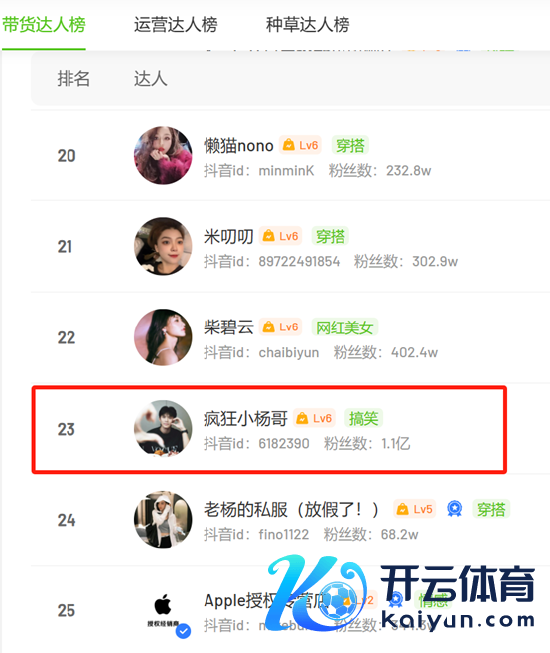The height and width of the screenshot is (653, 550).
Task: Click the 网红美女 tag on 柴碧云
Action: [345, 327]
